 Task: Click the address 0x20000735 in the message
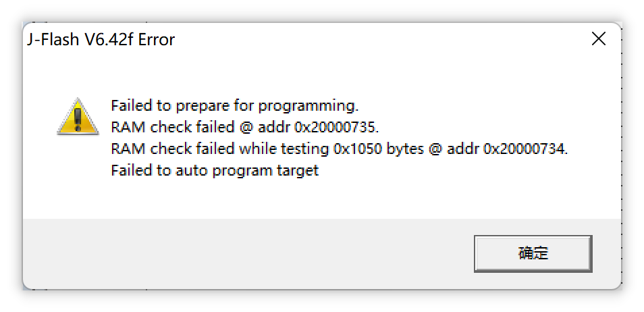click(x=336, y=128)
